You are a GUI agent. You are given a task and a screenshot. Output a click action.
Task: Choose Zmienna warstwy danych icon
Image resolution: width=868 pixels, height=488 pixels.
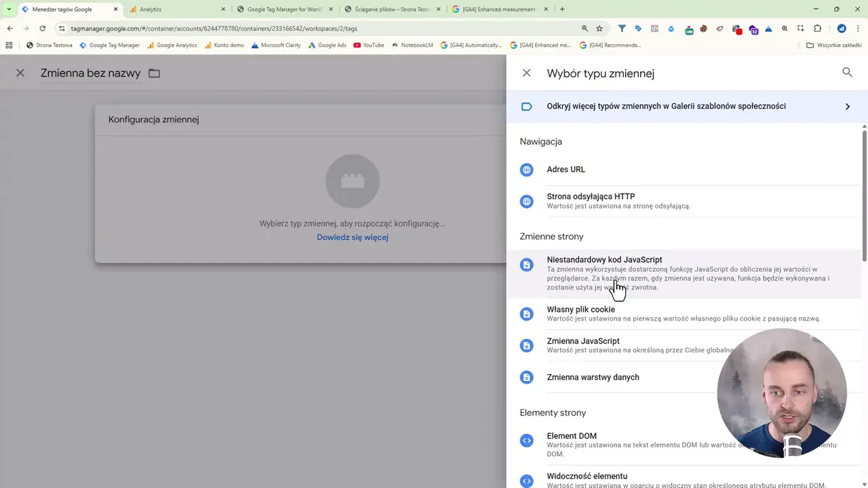pyautogui.click(x=527, y=377)
